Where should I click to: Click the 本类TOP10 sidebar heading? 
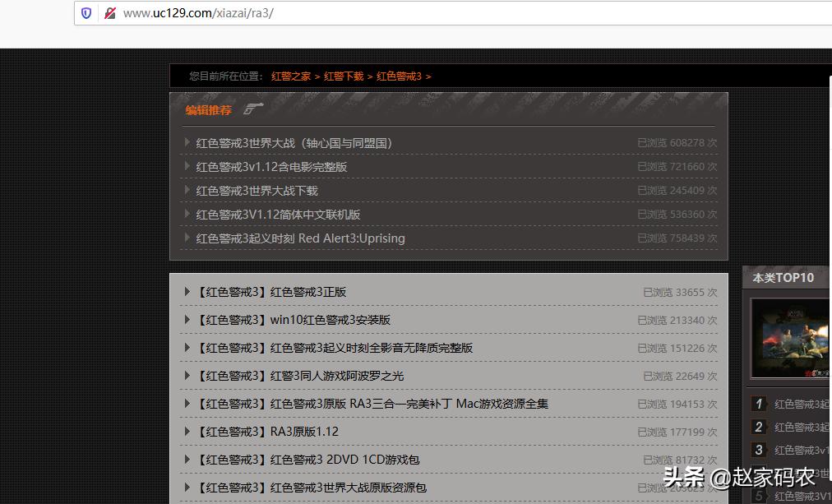[x=783, y=278]
